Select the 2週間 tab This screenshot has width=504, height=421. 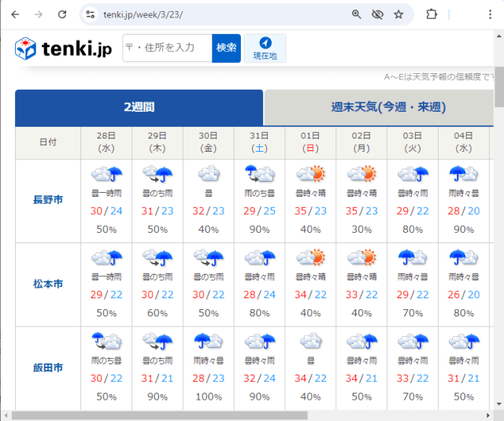coord(139,108)
